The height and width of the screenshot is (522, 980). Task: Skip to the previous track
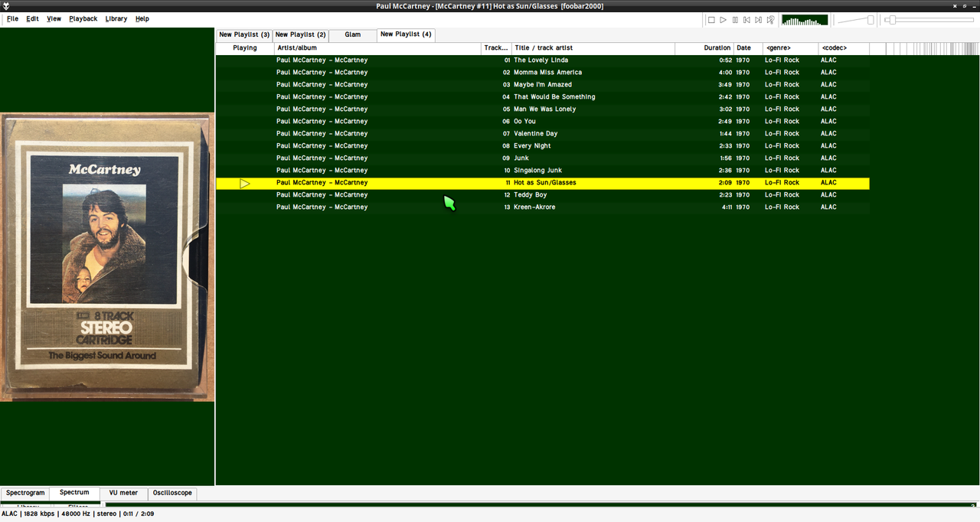pyautogui.click(x=746, y=20)
